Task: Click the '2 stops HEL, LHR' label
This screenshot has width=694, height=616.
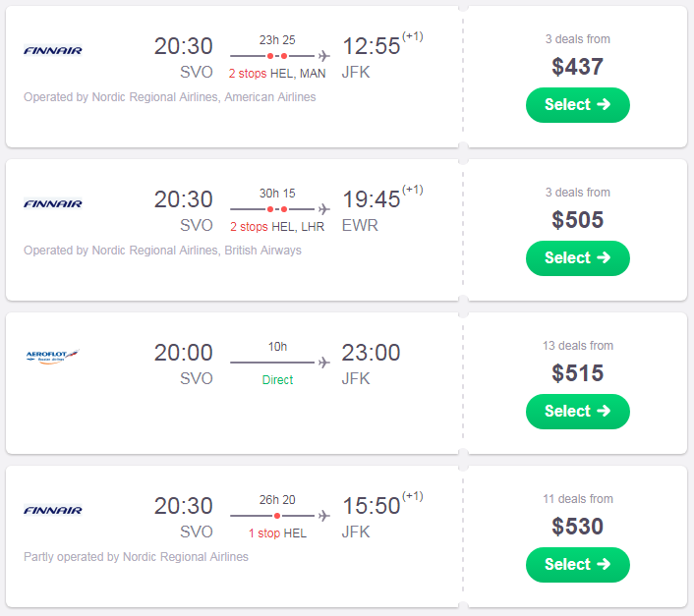Action: pyautogui.click(x=277, y=227)
